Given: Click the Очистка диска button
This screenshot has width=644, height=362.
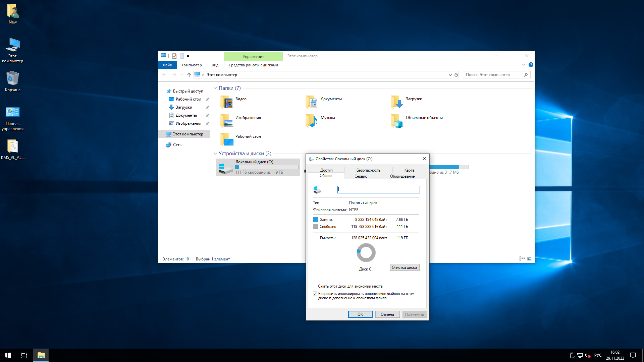Looking at the screenshot, I should [404, 267].
